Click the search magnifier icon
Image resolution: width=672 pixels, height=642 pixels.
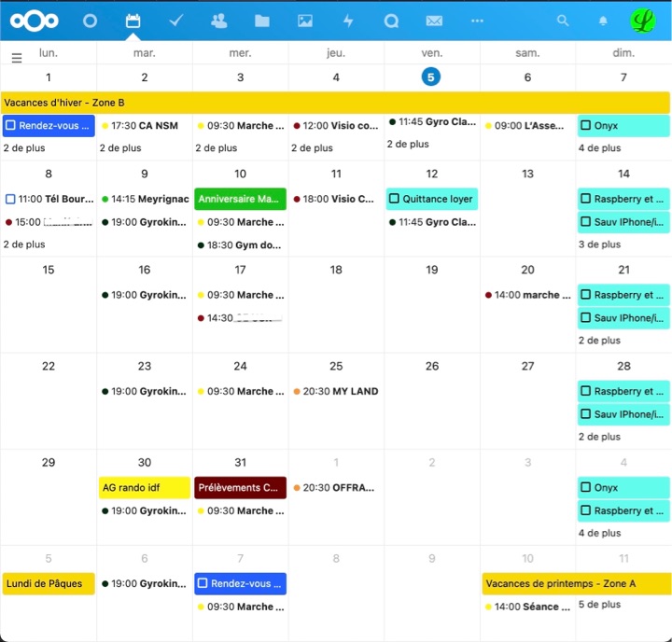click(562, 21)
